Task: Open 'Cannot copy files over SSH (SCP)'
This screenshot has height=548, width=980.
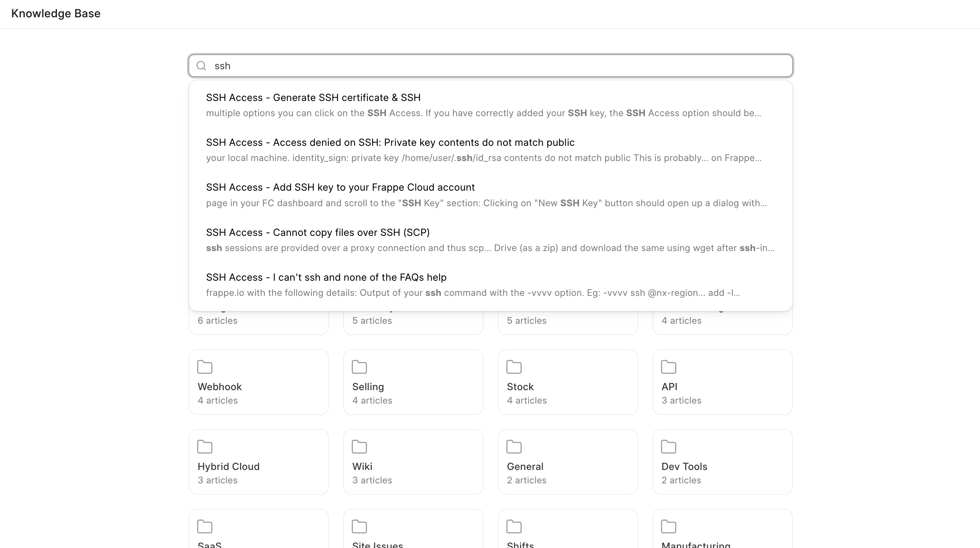Action: click(x=318, y=233)
